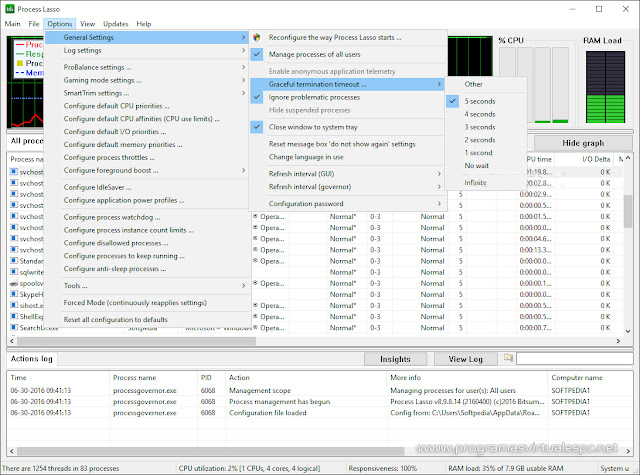The width and height of the screenshot is (640, 475).
Task: Click the Insights button
Action: tap(395, 359)
